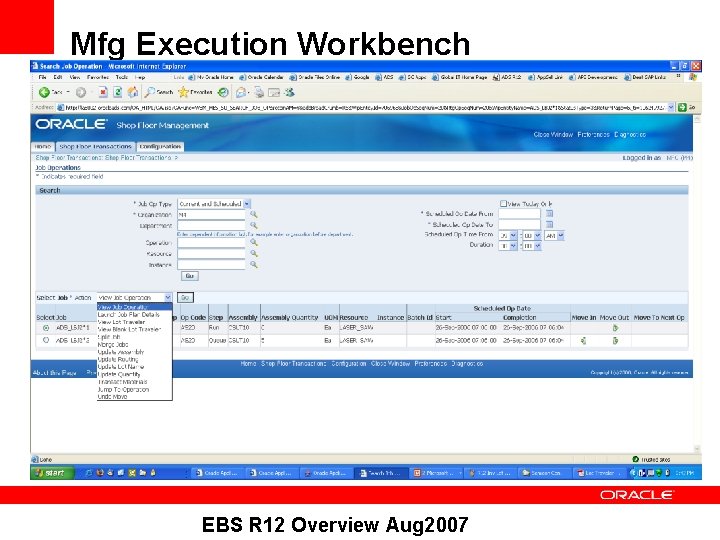This screenshot has height=540, width=720.
Task: Click the Refresh page icon
Action: (x=118, y=93)
